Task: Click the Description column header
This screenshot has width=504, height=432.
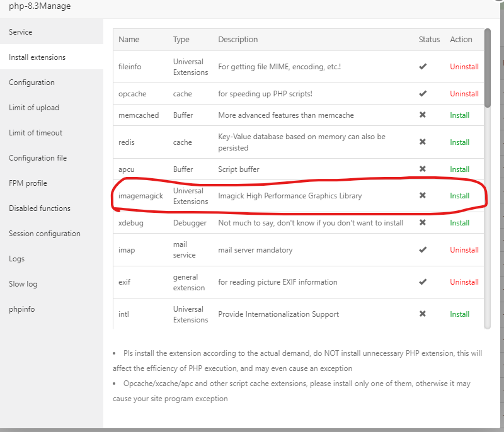Action: (x=238, y=40)
